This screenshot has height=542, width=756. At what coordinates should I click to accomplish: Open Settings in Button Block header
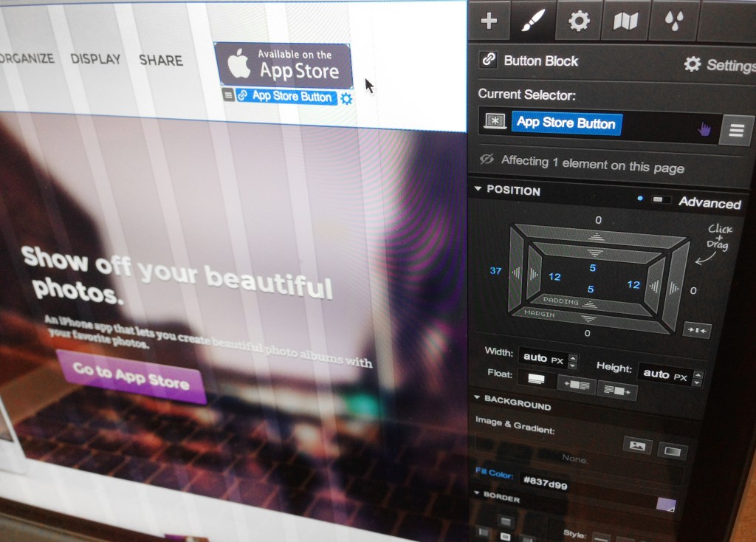[719, 64]
